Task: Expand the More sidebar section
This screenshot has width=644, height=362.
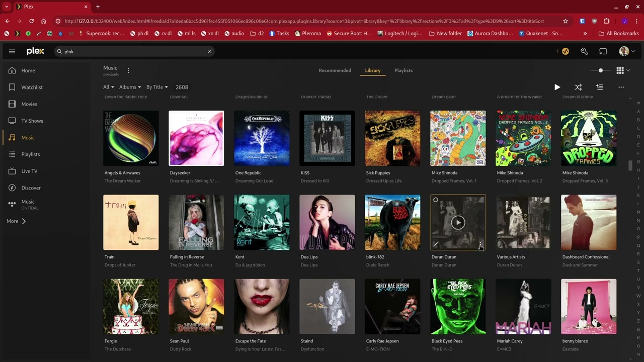Action: pyautogui.click(x=16, y=221)
